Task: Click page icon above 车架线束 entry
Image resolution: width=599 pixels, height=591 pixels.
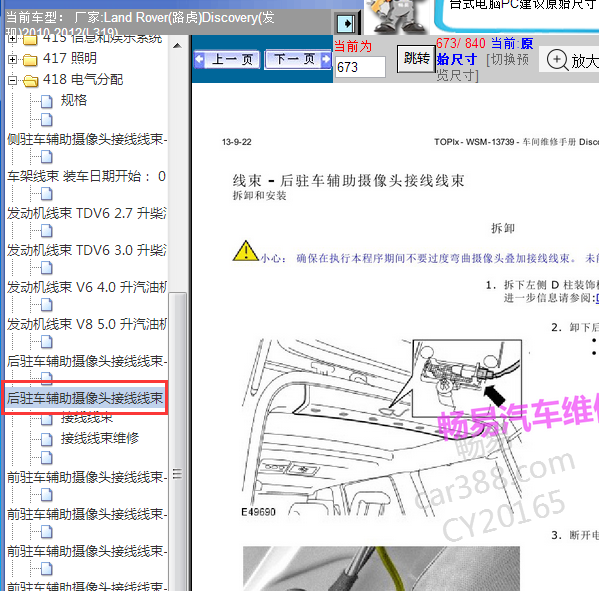Action: tap(47, 157)
